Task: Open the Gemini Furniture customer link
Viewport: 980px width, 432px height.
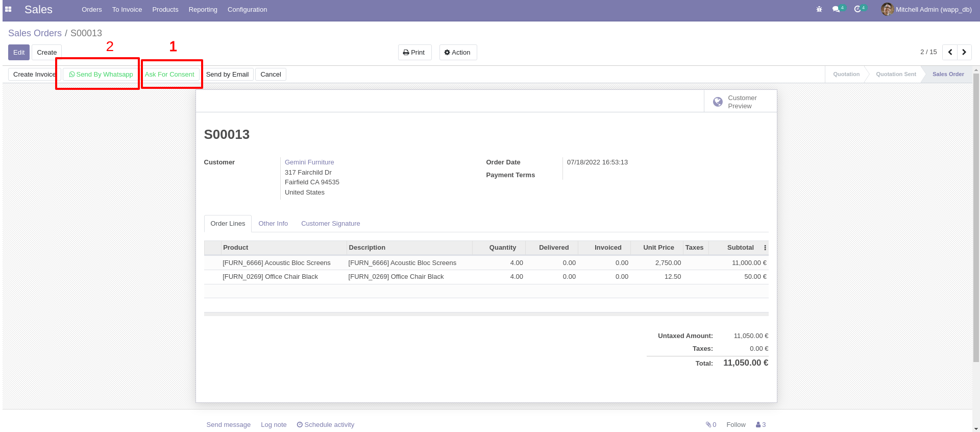Action: coord(309,162)
